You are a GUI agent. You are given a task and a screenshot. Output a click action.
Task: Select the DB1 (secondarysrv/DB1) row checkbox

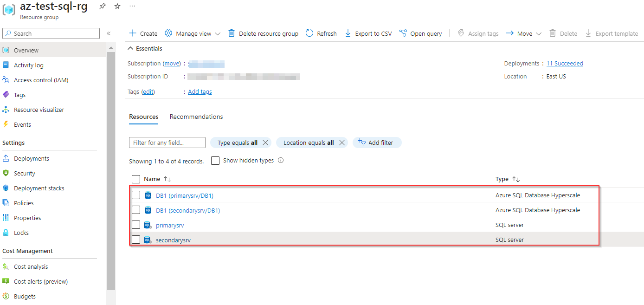(136, 210)
